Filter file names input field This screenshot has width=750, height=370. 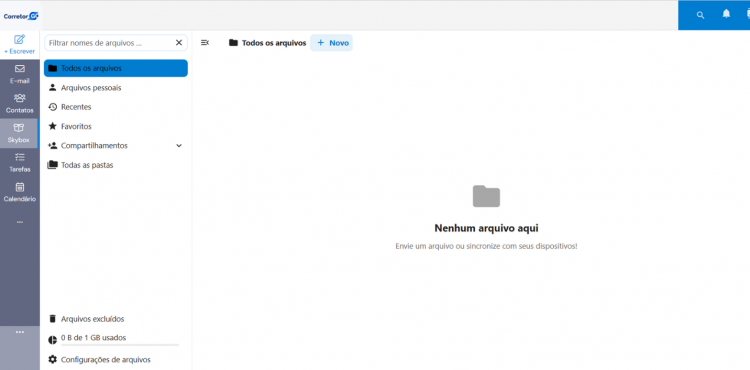116,43
